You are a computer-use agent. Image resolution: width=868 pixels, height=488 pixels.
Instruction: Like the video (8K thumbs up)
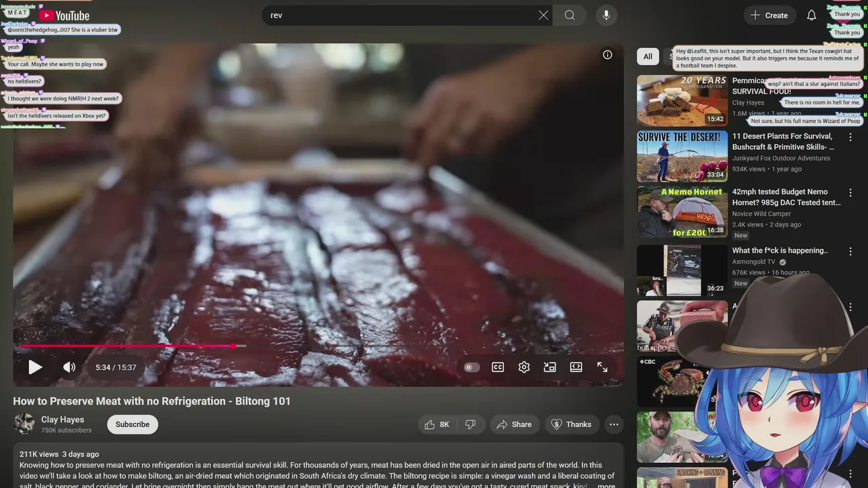[437, 424]
